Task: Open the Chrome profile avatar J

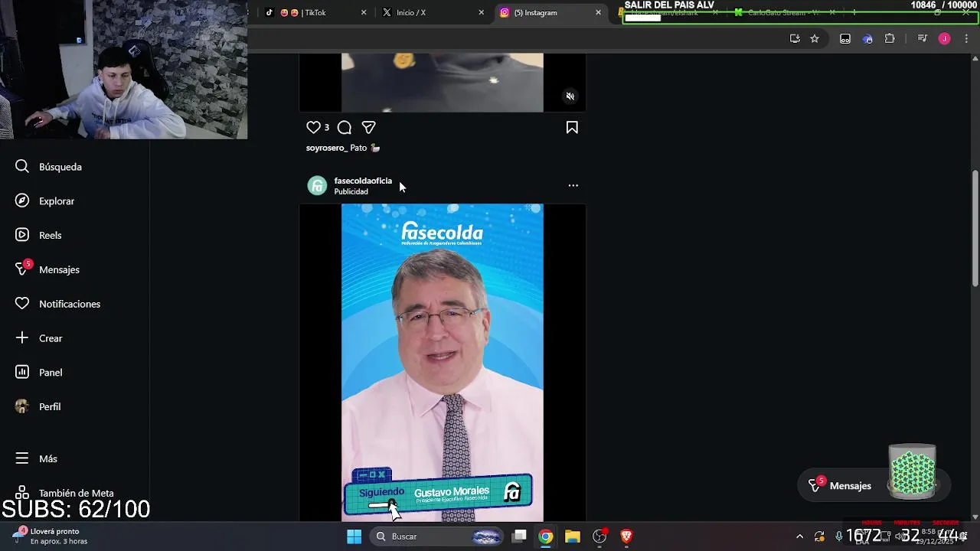Action: 944,38
